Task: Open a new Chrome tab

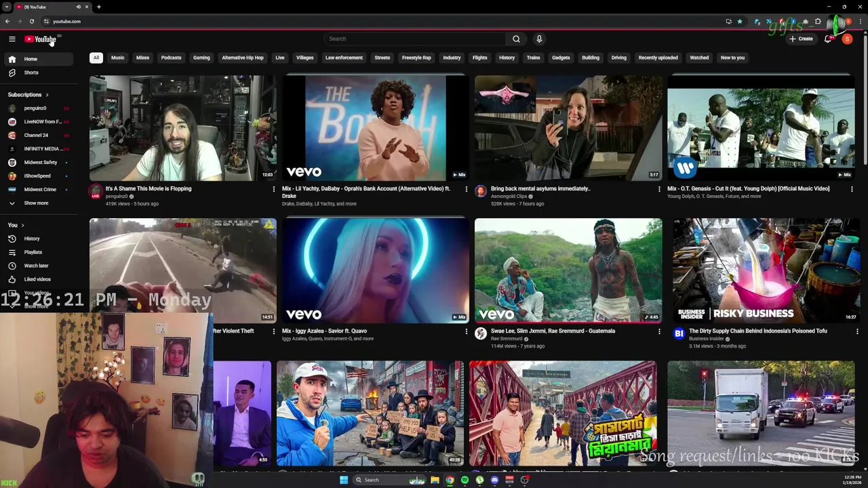Action: click(98, 7)
